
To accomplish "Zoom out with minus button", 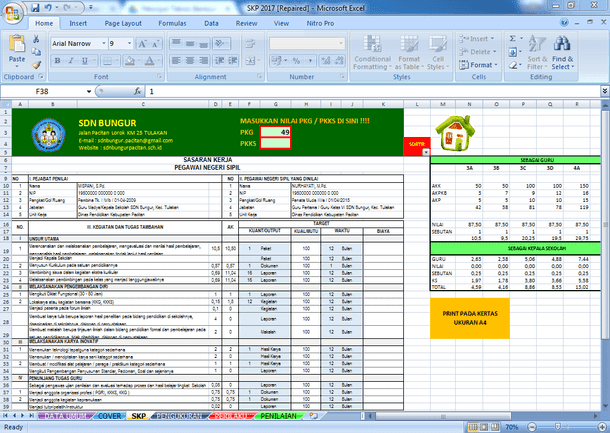I will [532, 427].
